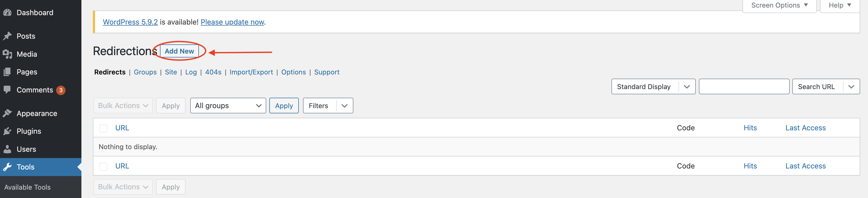Click the Appearance paintbrush icon
Viewport: 868px width, 198px height.
pyautogui.click(x=7, y=113)
